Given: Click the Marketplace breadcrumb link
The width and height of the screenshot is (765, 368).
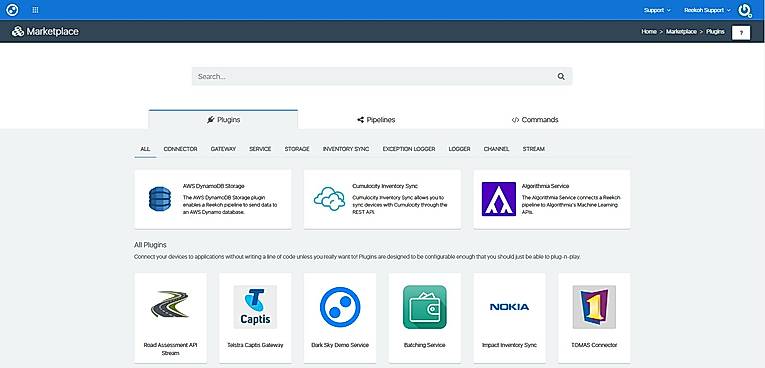Looking at the screenshot, I should click(x=681, y=32).
